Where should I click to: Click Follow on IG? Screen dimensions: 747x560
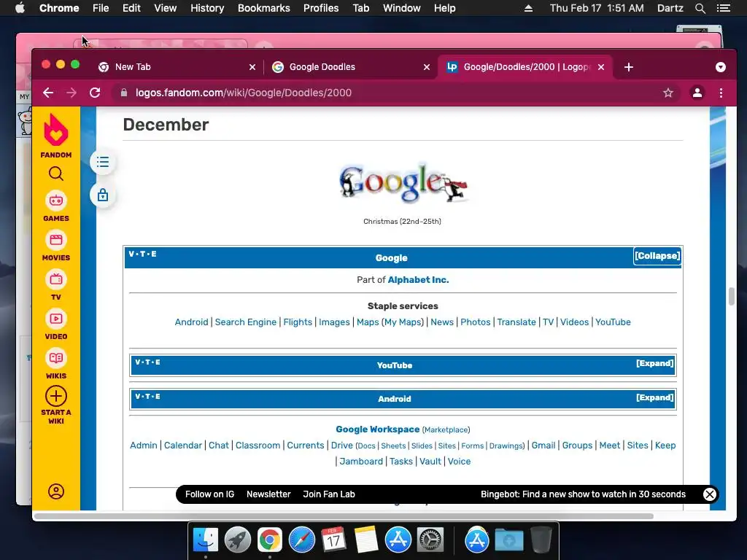(x=209, y=494)
